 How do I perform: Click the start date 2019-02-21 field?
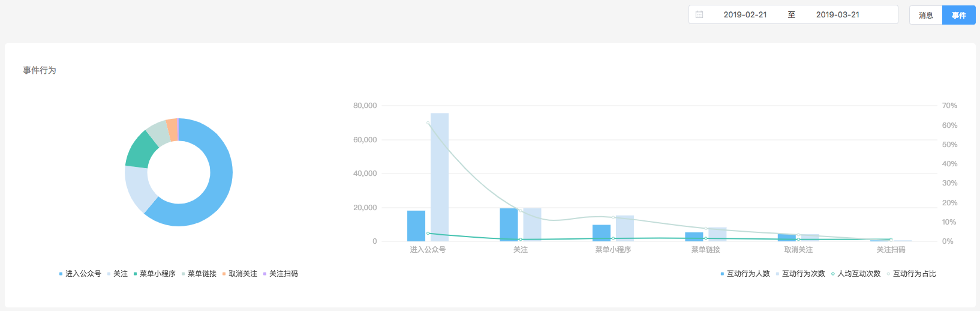[745, 14]
